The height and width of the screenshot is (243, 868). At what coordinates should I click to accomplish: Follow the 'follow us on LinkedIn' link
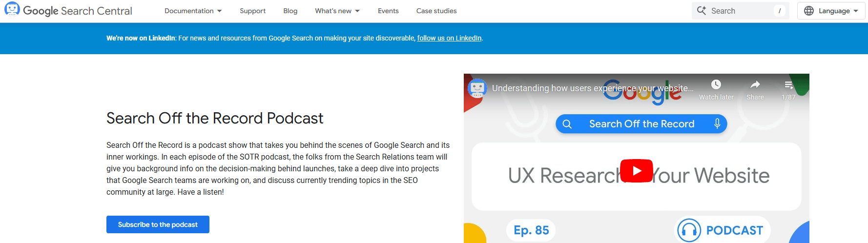pyautogui.click(x=449, y=38)
